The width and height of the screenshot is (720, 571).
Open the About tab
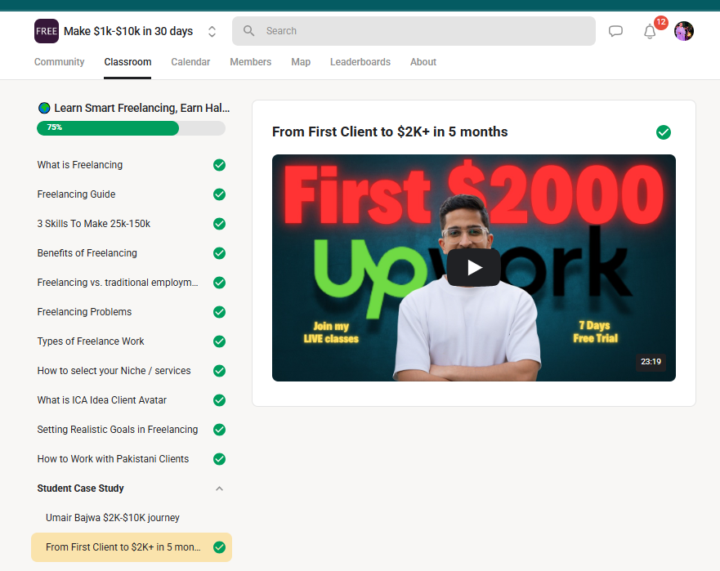(x=423, y=62)
